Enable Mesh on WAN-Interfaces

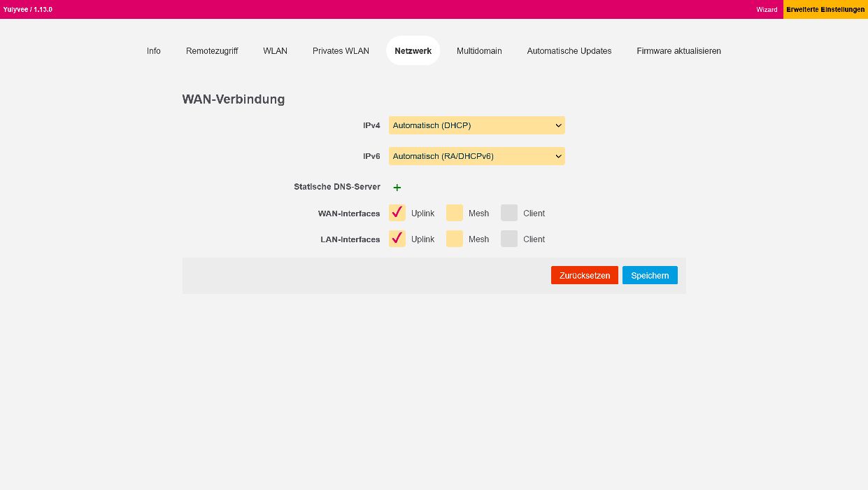[455, 213]
